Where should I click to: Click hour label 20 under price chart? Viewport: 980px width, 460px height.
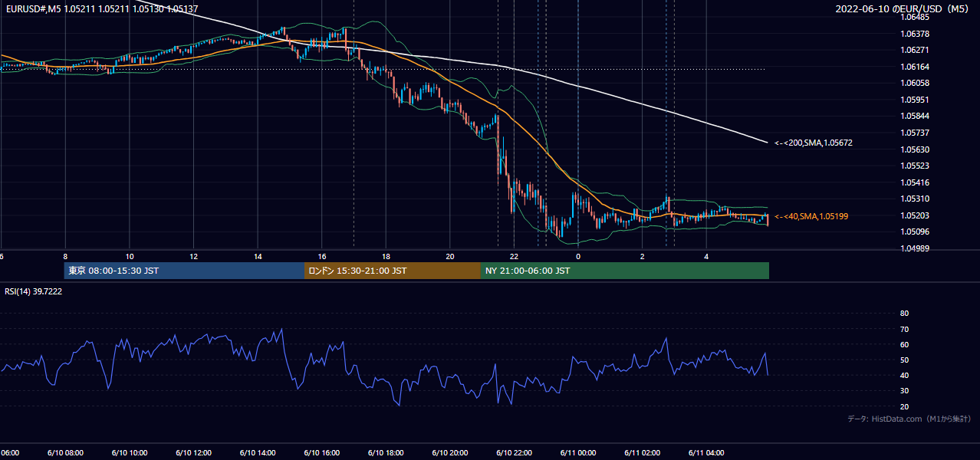(x=450, y=256)
